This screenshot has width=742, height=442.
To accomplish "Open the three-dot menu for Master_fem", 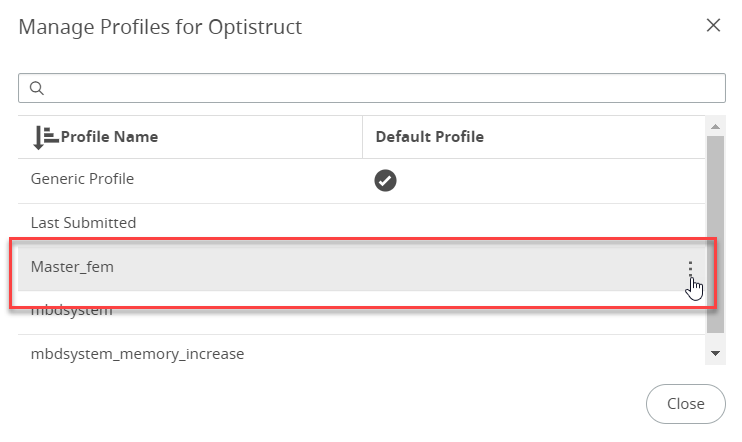I will [x=690, y=267].
